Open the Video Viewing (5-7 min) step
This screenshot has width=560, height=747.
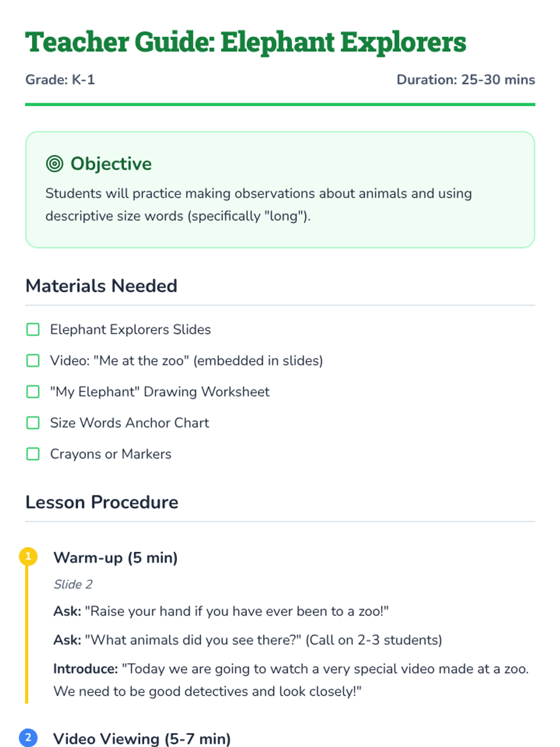(142, 739)
